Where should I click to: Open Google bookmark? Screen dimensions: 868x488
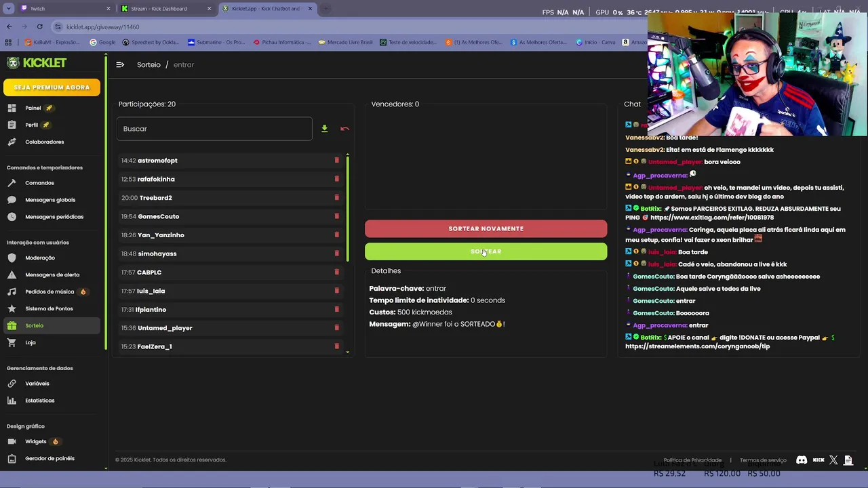(x=102, y=42)
